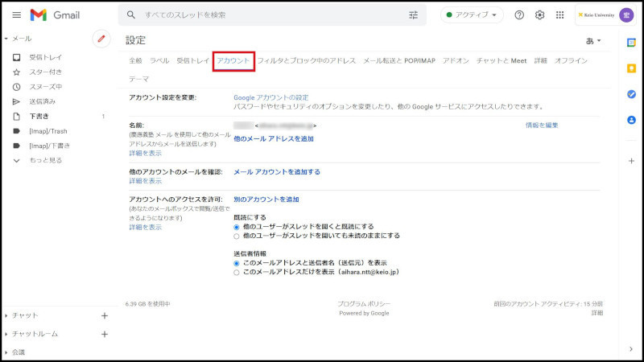Open the search options filter icon
Viewport: 644px width, 362px height.
tap(414, 15)
